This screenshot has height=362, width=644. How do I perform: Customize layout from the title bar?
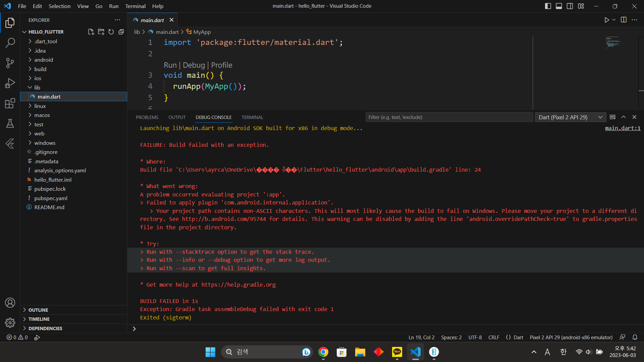pos(581,6)
